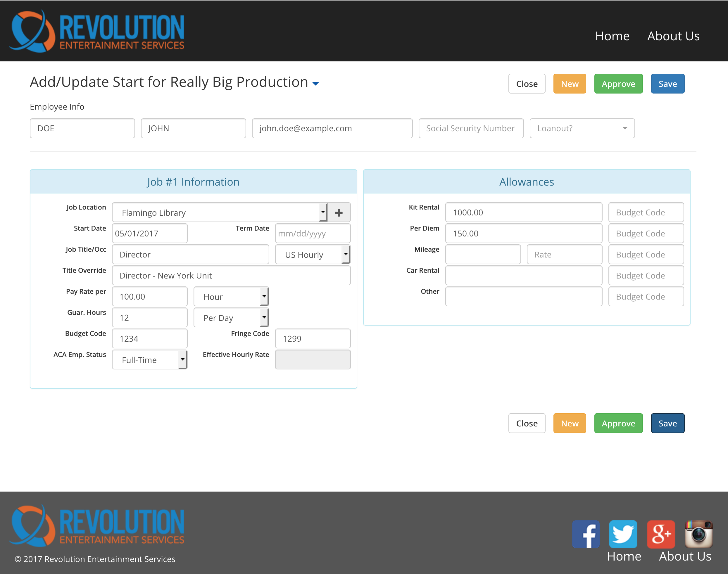Open the Loanout? dropdown

pos(582,128)
